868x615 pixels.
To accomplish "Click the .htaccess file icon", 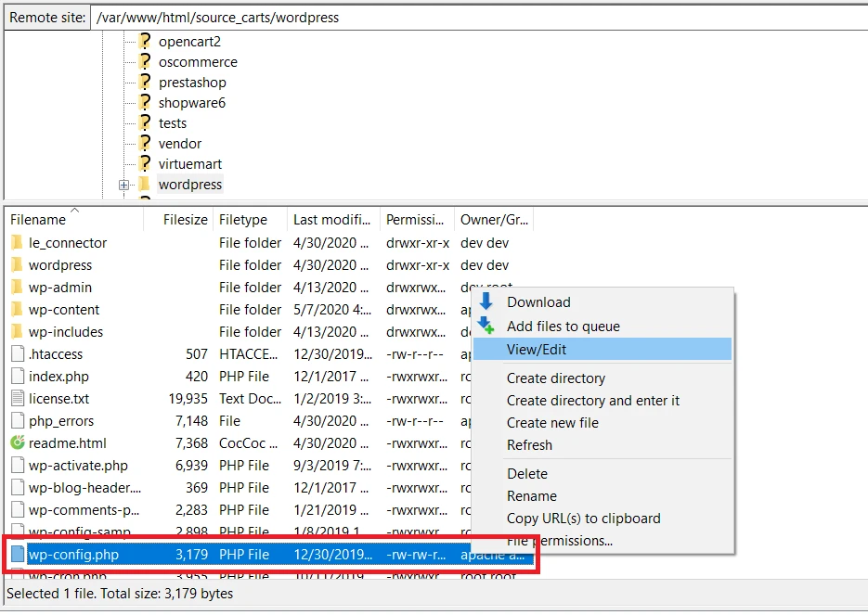I will point(18,353).
